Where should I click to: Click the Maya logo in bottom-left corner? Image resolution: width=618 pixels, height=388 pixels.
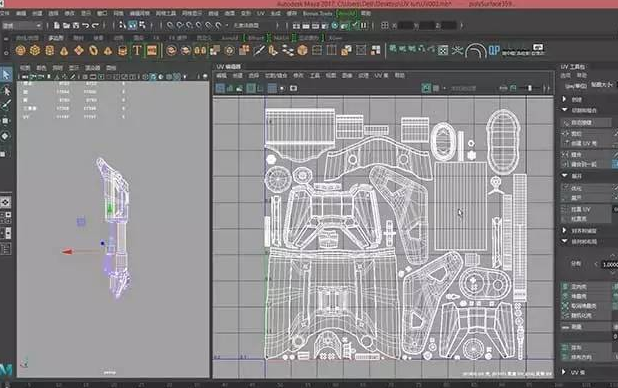(6, 369)
